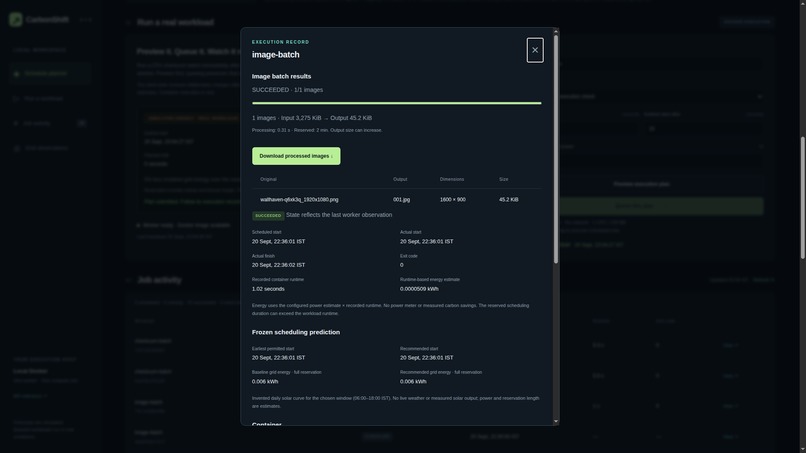The image size is (806, 453).
Task: Click the EXECUTION RECORD label
Action: click(x=281, y=42)
